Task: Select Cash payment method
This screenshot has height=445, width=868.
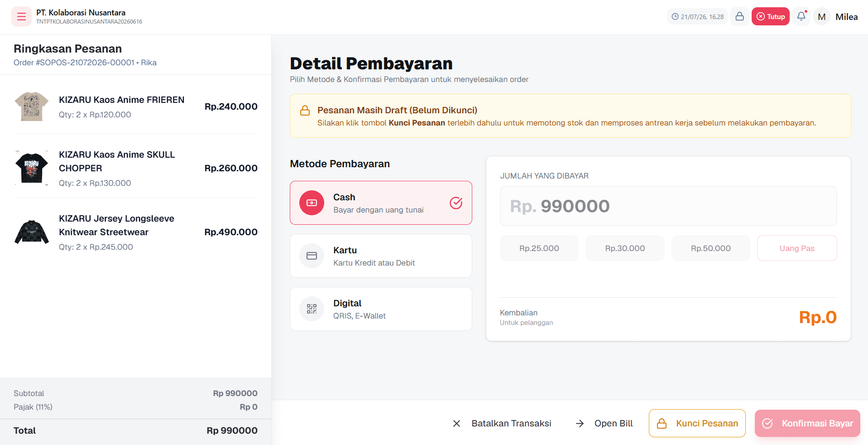Action: [381, 203]
